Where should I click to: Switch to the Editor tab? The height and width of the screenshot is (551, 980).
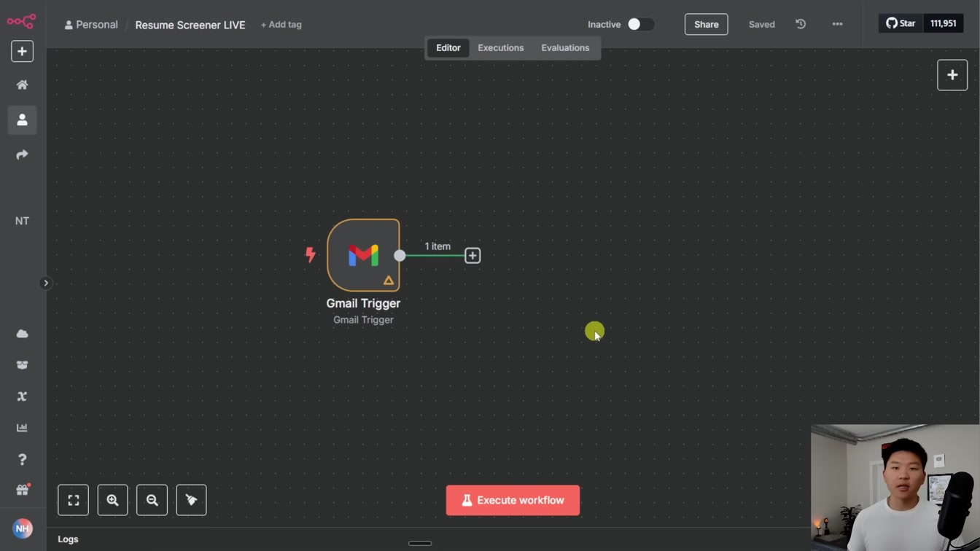pos(448,48)
